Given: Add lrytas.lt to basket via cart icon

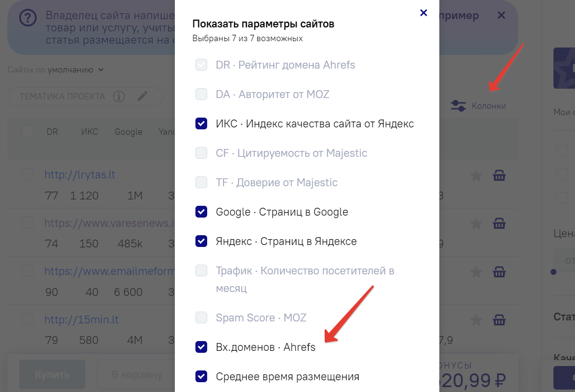Looking at the screenshot, I should [499, 175].
